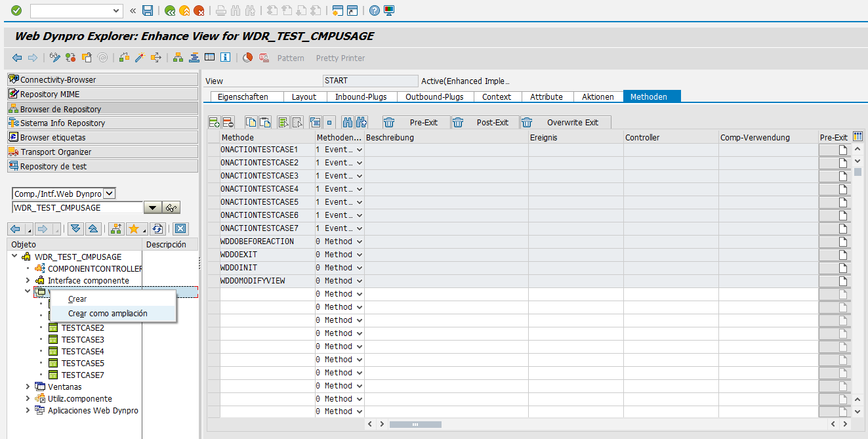Click the object name input field WDR_TEST_CMPUSAGE
868x439 pixels.
(77, 208)
